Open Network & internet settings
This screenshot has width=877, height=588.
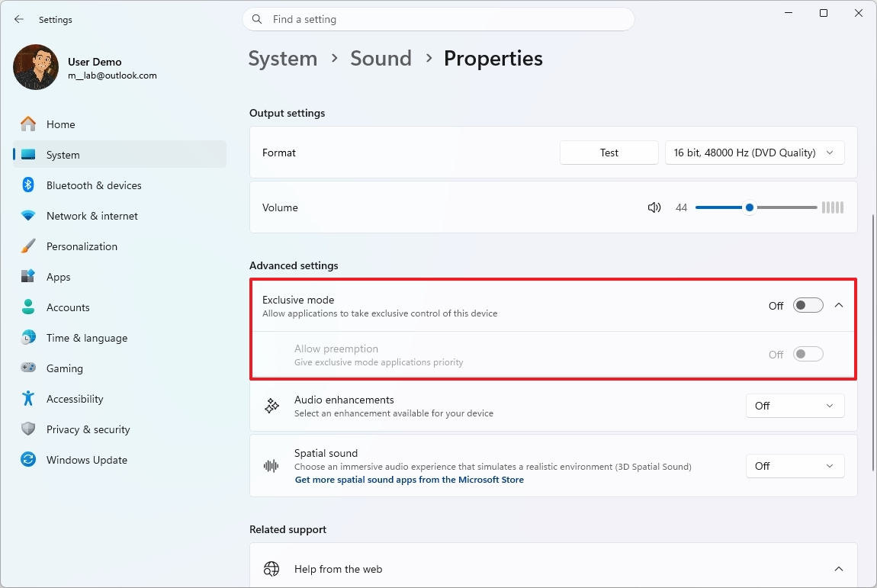(x=92, y=216)
